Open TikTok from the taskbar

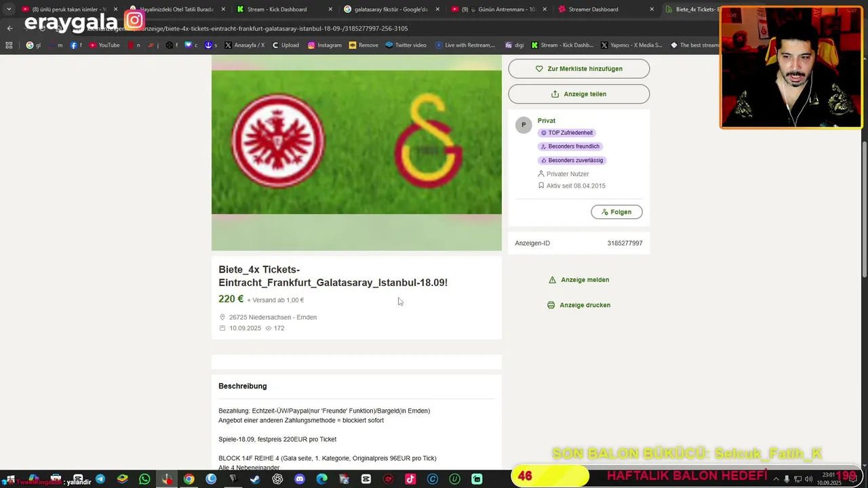click(x=410, y=479)
